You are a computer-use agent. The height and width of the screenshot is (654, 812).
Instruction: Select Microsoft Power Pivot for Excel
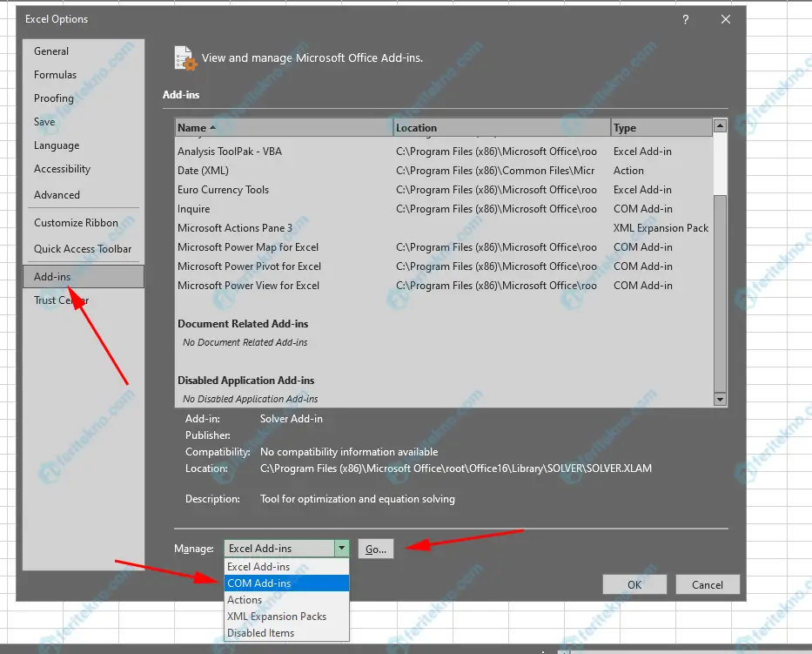[443, 266]
